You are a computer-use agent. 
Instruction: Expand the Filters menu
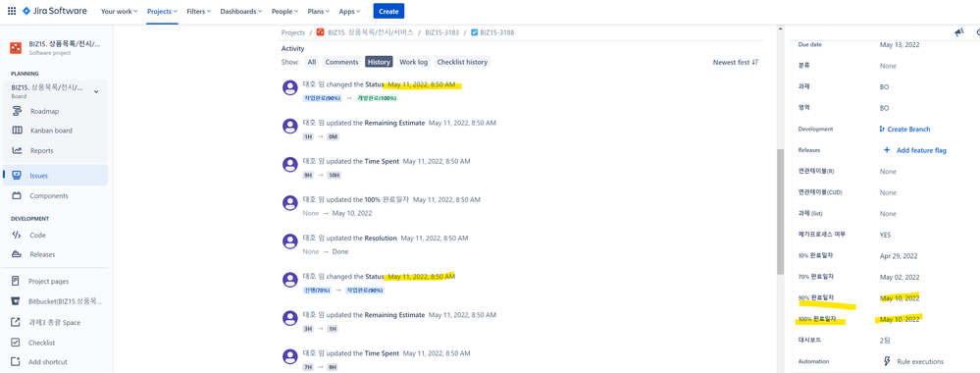[199, 11]
